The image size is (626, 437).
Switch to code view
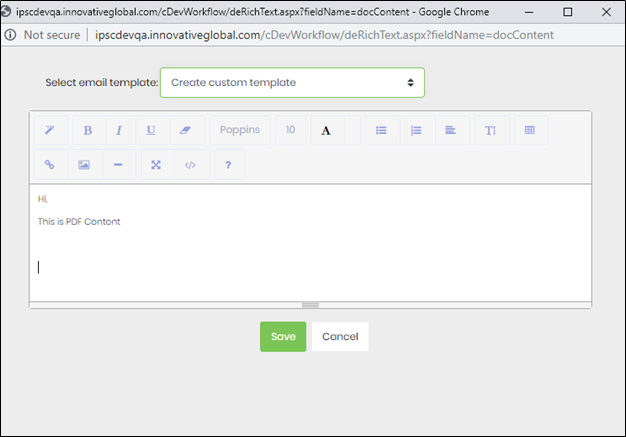coord(191,164)
